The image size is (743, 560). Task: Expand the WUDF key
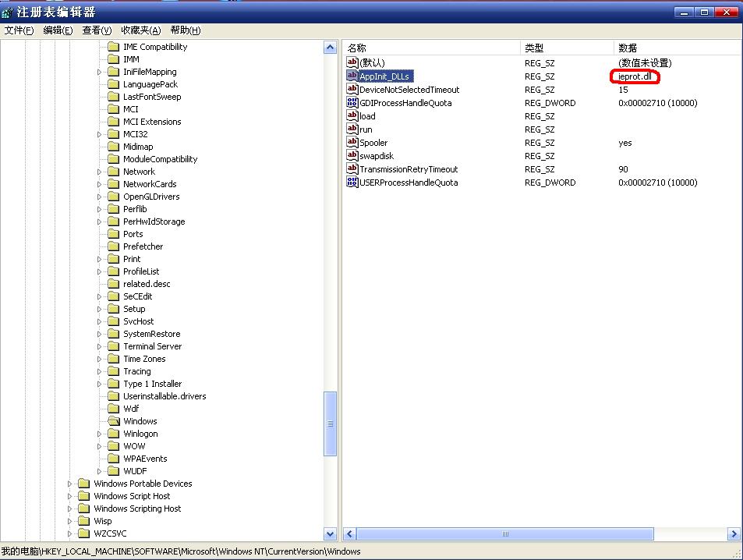[99, 471]
